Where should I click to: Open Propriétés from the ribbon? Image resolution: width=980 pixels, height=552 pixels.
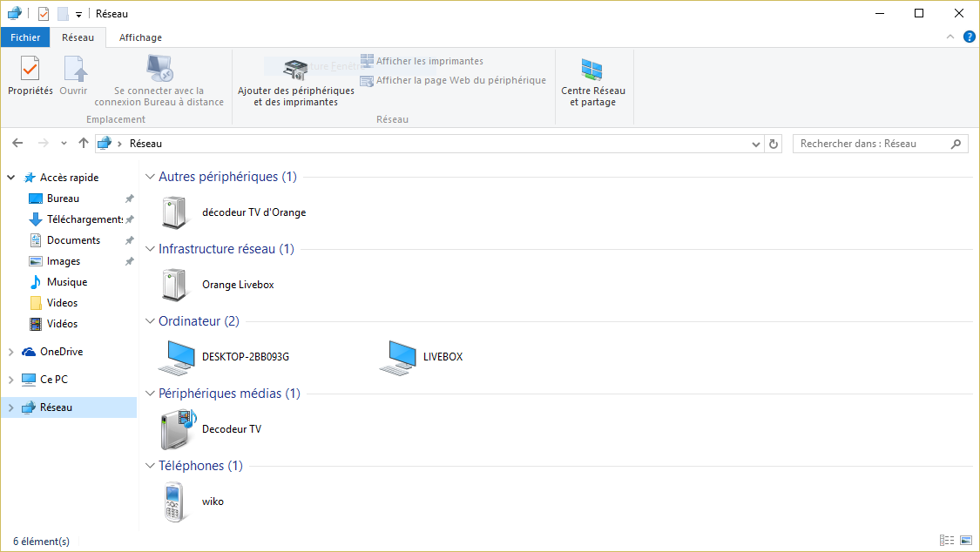pos(30,75)
